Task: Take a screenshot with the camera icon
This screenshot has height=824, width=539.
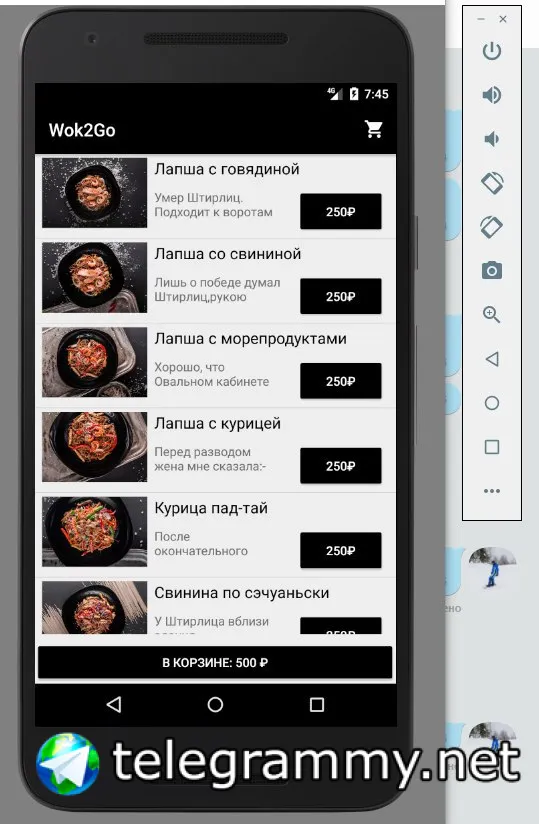Action: pyautogui.click(x=492, y=271)
